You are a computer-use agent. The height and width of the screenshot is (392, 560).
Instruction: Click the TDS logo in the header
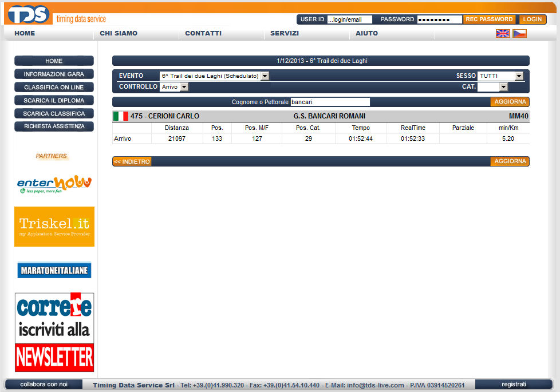(x=29, y=14)
